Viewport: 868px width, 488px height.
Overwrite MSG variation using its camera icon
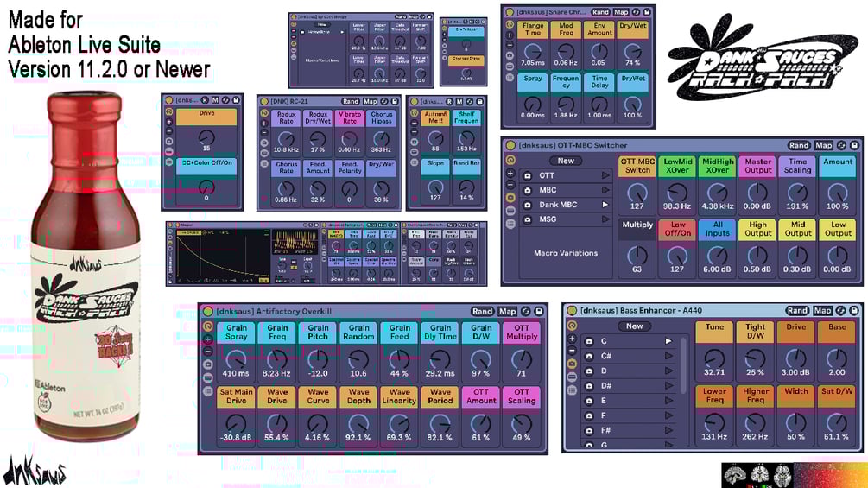pyautogui.click(x=528, y=219)
